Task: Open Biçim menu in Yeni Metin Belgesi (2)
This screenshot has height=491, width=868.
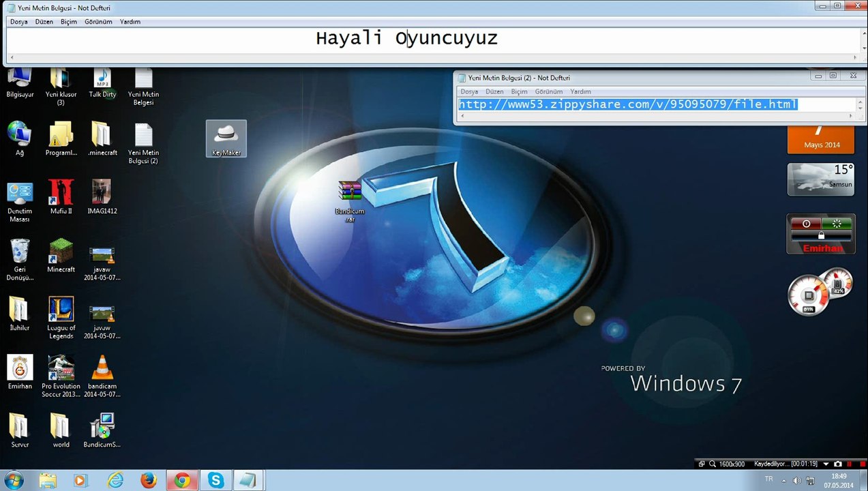Action: [520, 91]
